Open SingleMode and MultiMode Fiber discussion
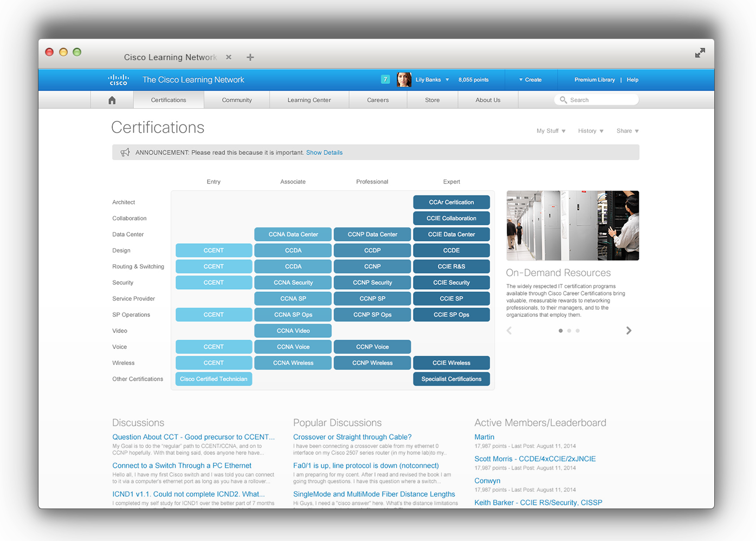This screenshot has width=756, height=541. tap(374, 494)
